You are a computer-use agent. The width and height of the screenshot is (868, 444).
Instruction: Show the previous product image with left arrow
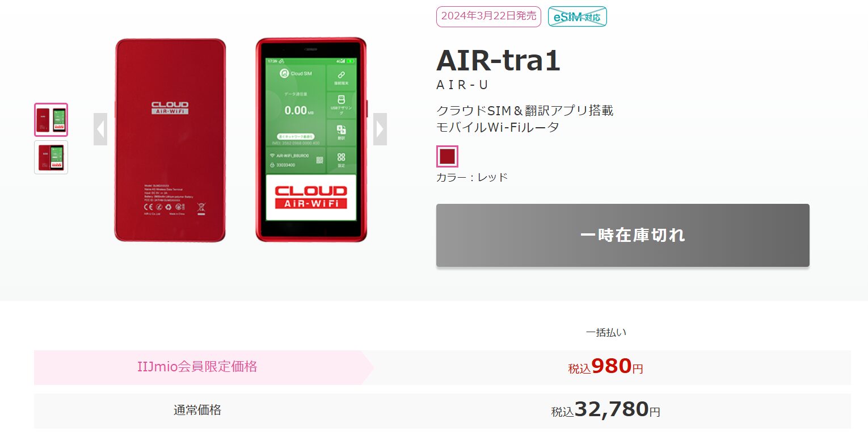pos(100,129)
